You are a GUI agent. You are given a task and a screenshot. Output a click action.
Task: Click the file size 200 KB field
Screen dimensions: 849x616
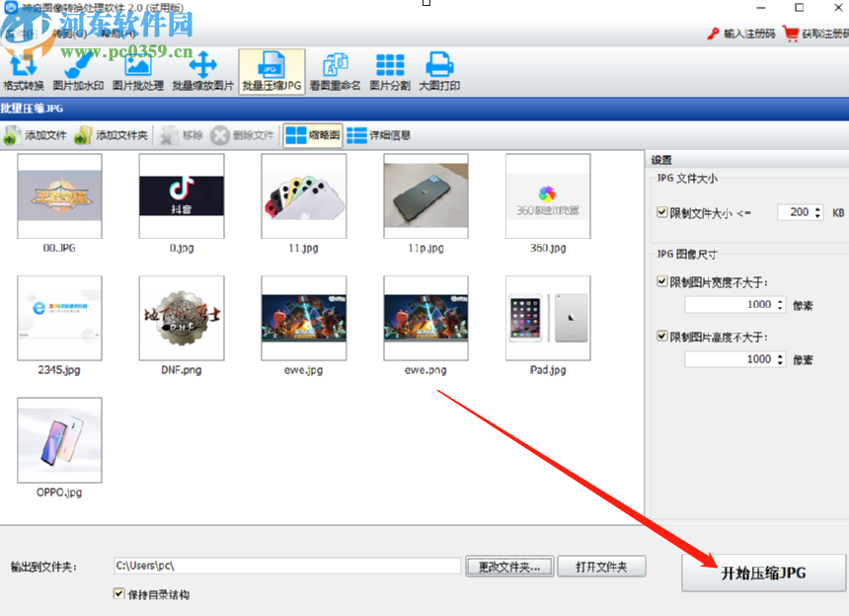(795, 212)
